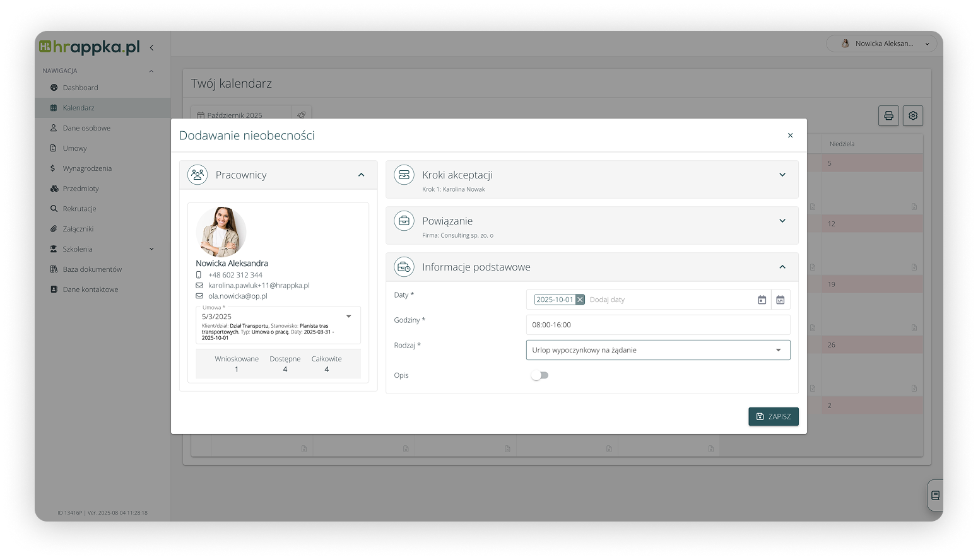Collapse the sidebar with the arrow icon

(x=151, y=47)
